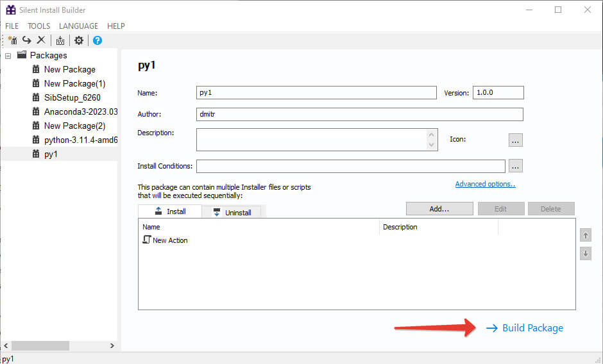Open the FILE menu

point(12,26)
